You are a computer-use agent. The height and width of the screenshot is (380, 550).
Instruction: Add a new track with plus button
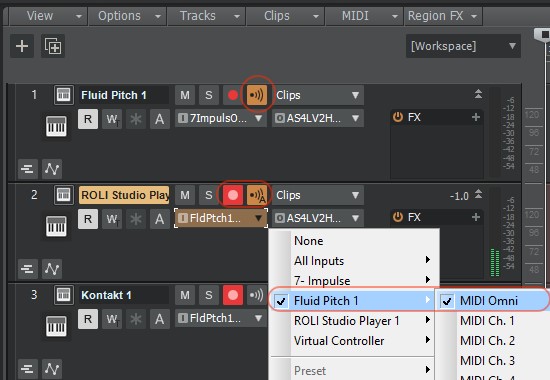pyautogui.click(x=22, y=46)
